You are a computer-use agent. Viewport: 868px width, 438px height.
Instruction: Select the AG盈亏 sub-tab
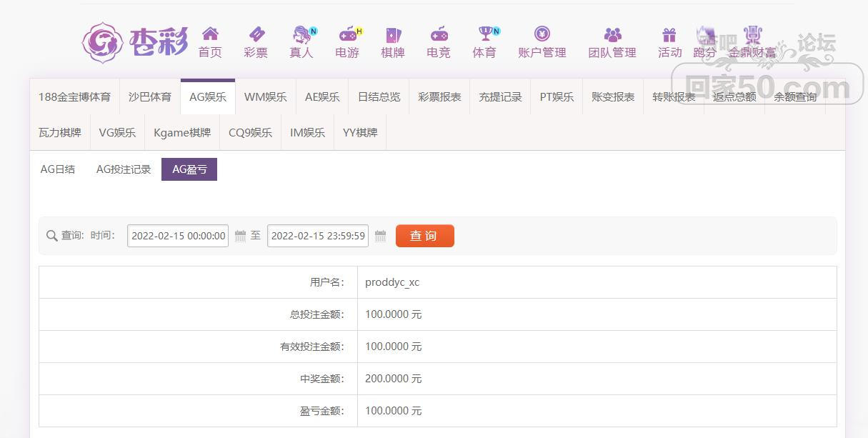[x=189, y=169]
